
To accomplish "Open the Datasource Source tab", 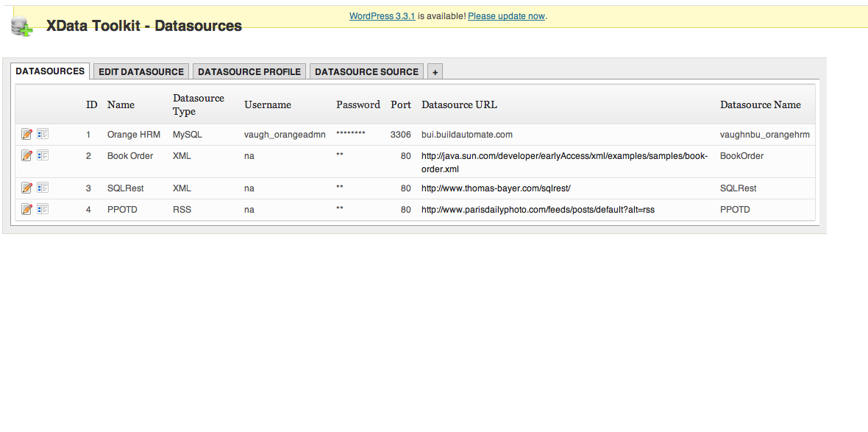I will (366, 71).
